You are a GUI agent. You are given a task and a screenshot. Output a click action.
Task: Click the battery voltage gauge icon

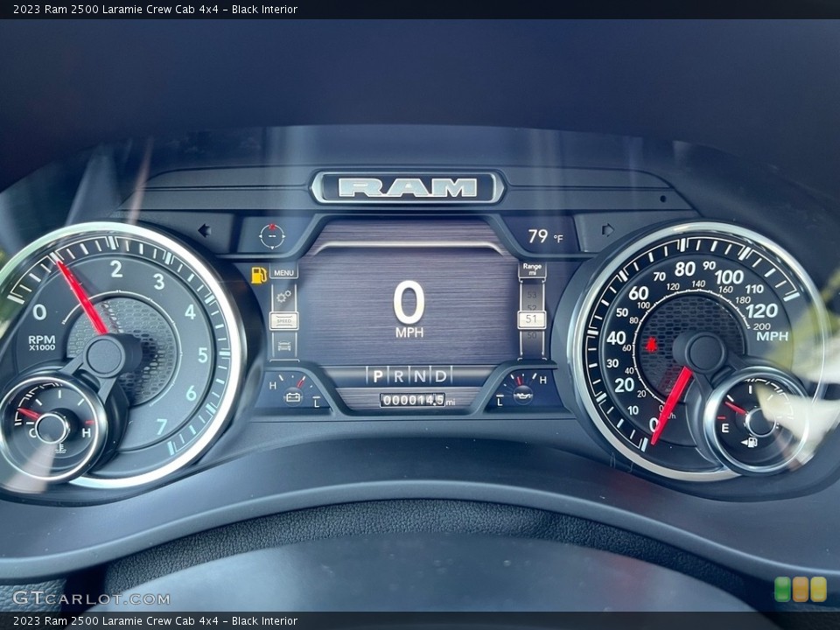pyautogui.click(x=293, y=396)
